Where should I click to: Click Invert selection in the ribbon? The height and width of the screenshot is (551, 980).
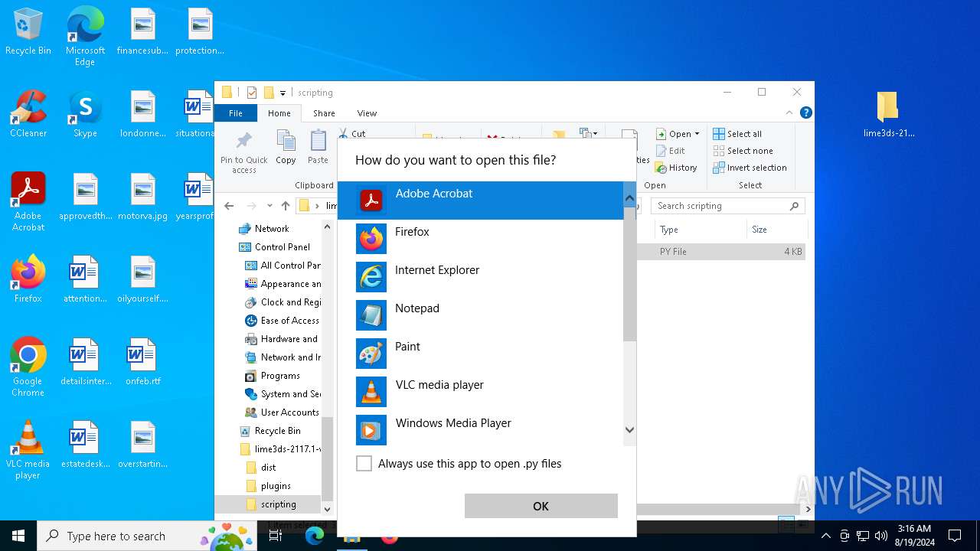(750, 168)
